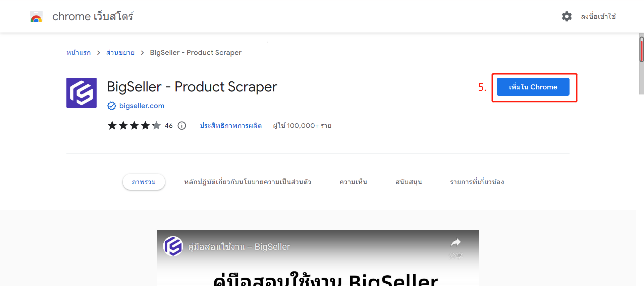Select the ภาพรวม tab
This screenshot has width=644, height=286.
click(x=144, y=182)
